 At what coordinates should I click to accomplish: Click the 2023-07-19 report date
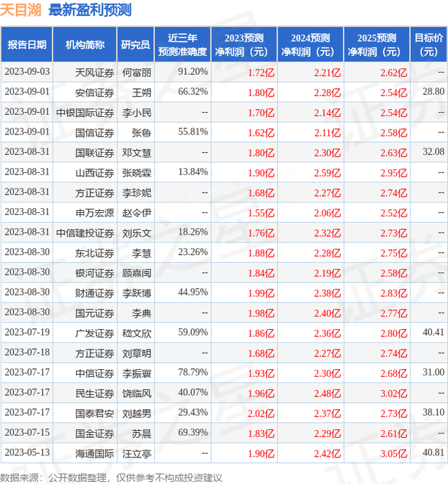pyautogui.click(x=27, y=332)
